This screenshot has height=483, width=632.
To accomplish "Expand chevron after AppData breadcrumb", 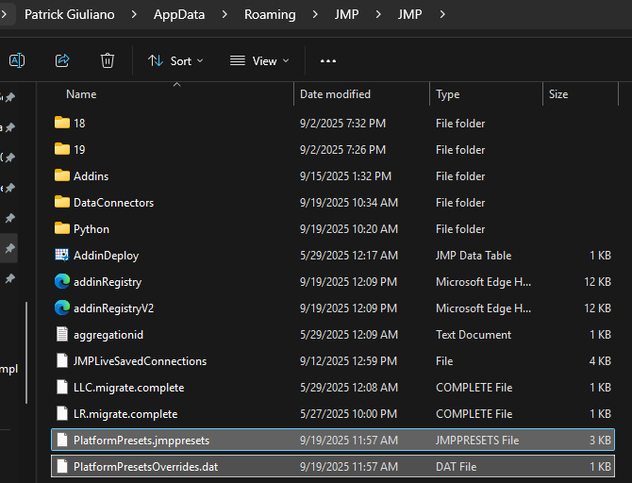I will click(x=225, y=15).
